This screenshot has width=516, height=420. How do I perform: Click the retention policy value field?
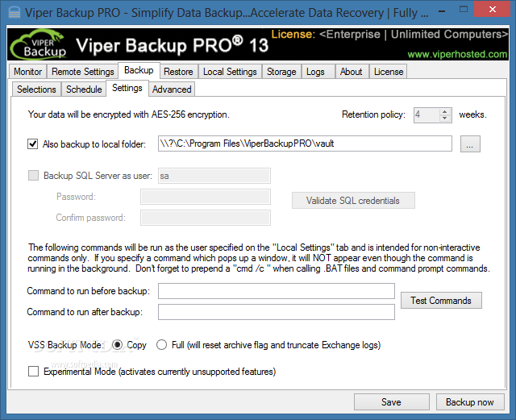[427, 114]
